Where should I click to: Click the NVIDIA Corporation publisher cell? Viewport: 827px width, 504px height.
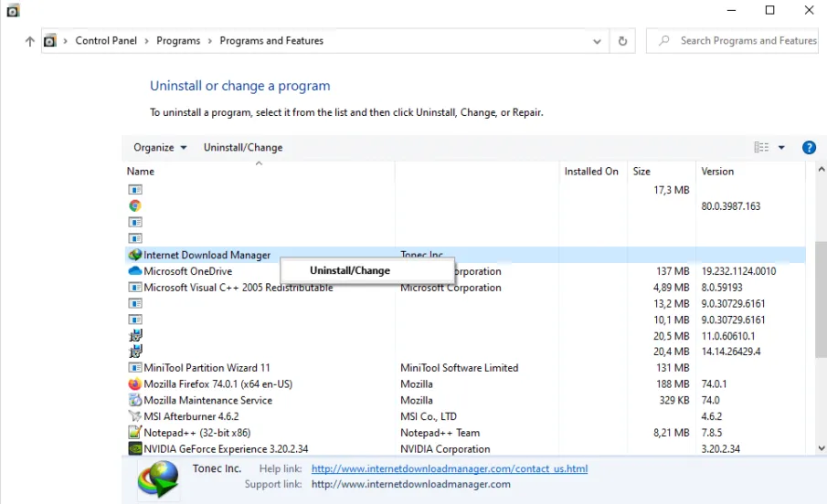pos(445,448)
